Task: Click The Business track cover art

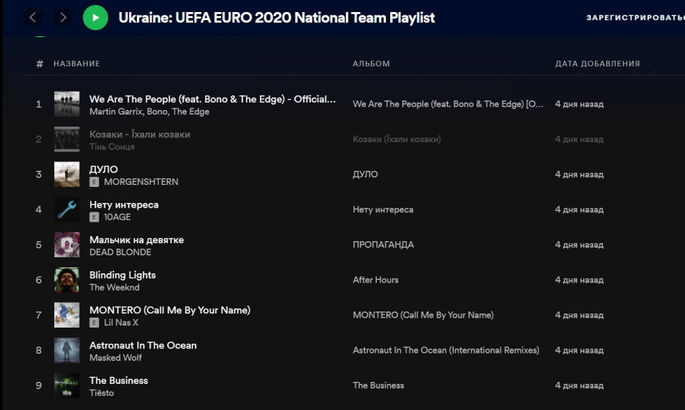Action: click(x=67, y=385)
